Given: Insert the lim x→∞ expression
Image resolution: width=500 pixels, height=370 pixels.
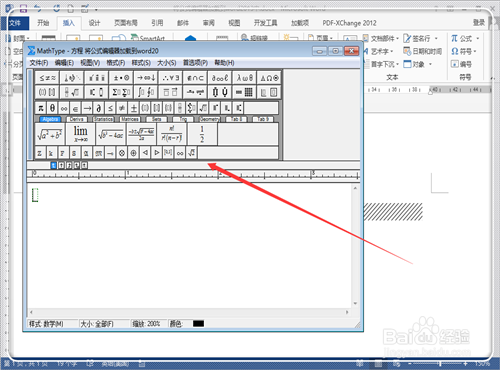Looking at the screenshot, I should [81, 134].
